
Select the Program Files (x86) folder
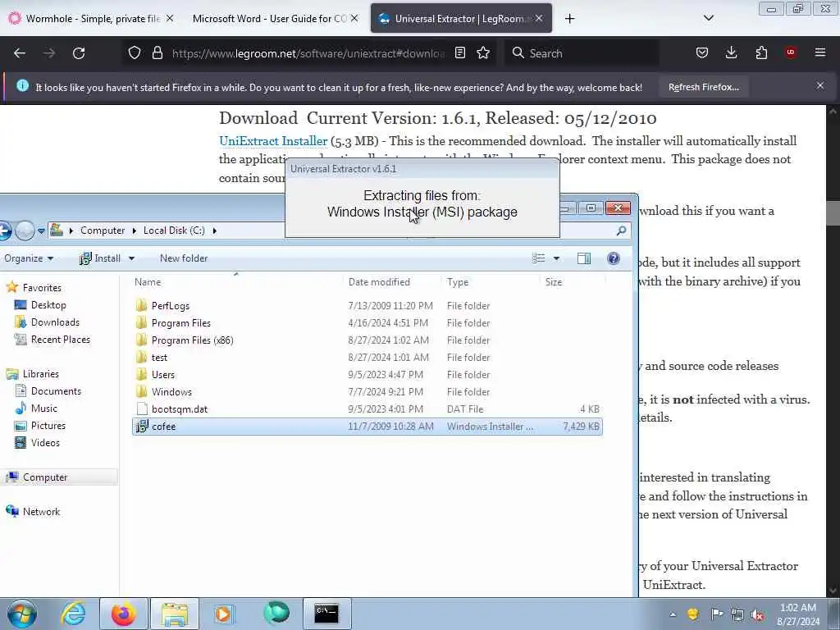pos(367,340)
